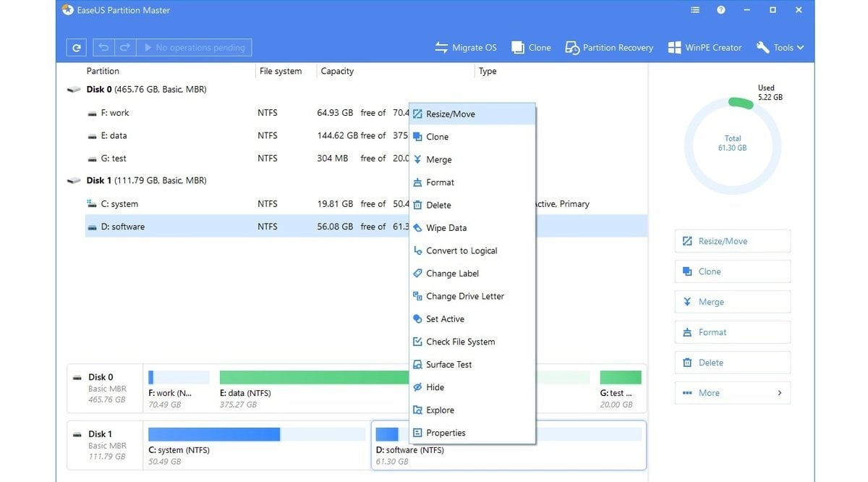
Task: Click the Active, Primary type text
Action: (x=563, y=204)
